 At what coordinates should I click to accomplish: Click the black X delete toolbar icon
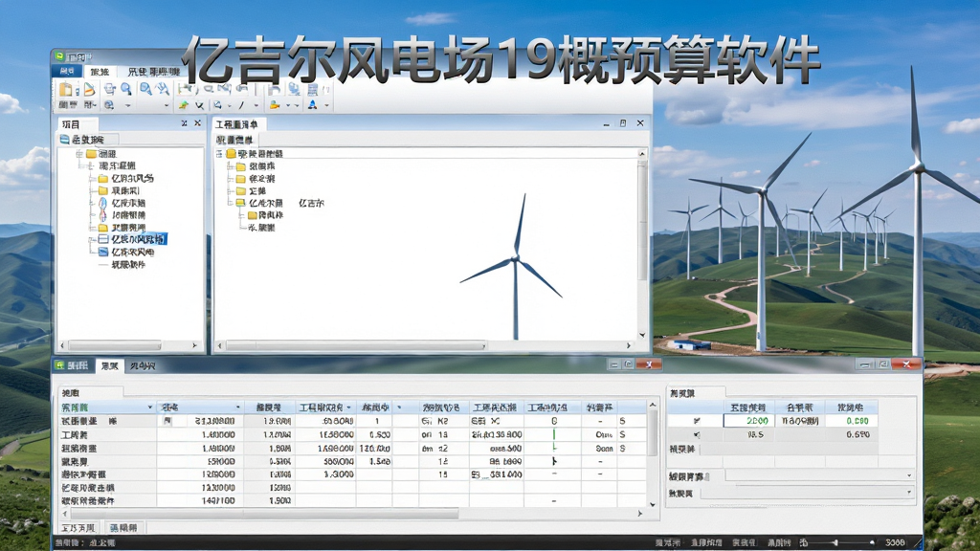point(199,105)
